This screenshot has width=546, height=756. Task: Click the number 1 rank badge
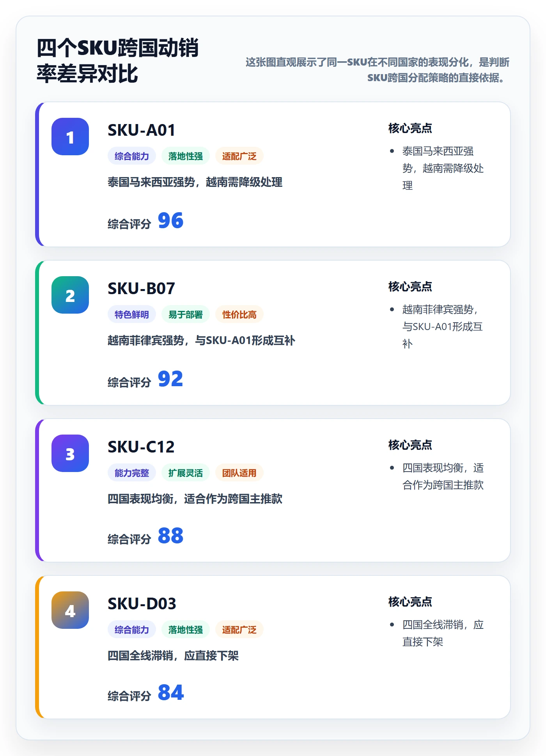[70, 137]
